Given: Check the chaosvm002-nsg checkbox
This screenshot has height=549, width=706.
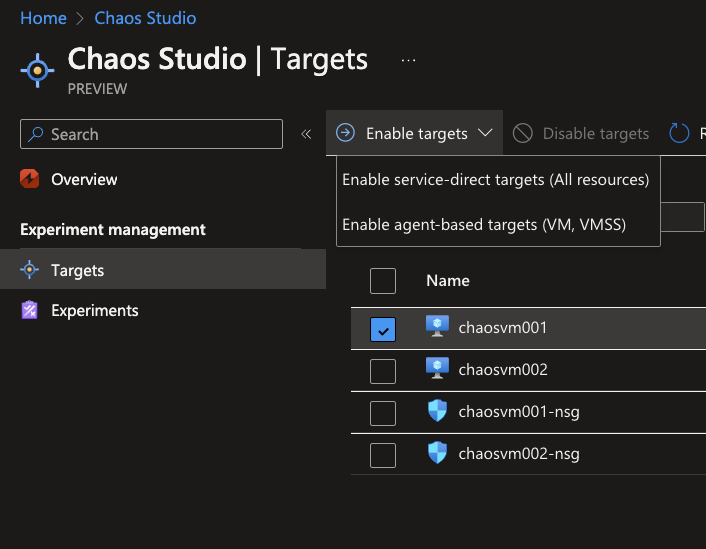Looking at the screenshot, I should 383,455.
